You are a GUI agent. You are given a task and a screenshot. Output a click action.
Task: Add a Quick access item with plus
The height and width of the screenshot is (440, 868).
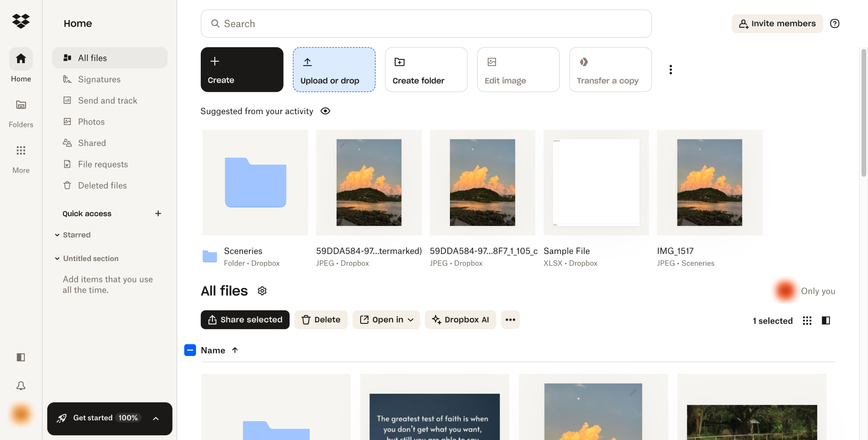click(x=158, y=213)
